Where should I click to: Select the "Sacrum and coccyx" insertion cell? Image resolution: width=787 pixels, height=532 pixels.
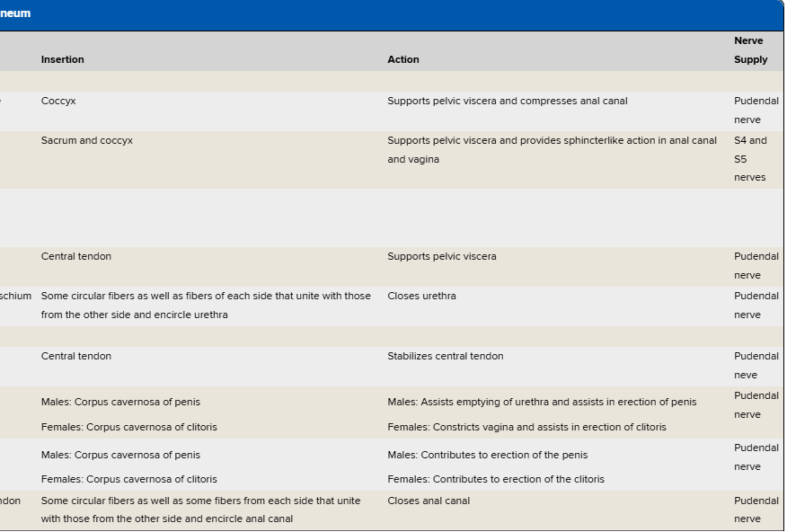86,140
